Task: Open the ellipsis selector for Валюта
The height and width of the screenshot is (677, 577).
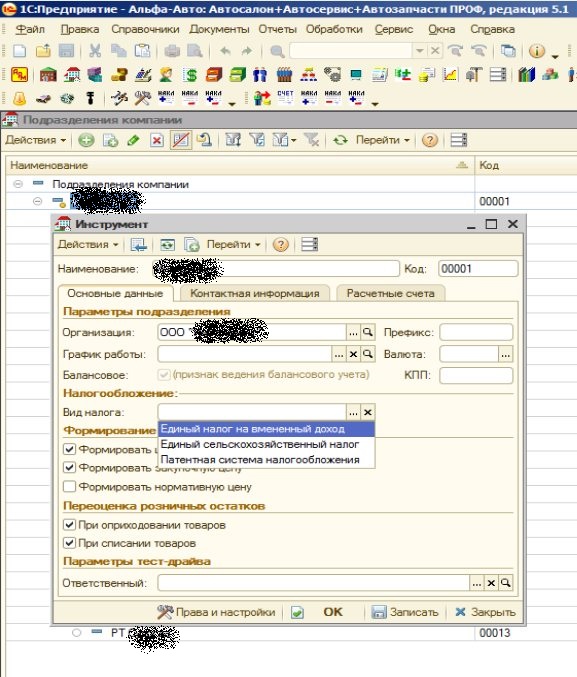Action: [x=505, y=354]
